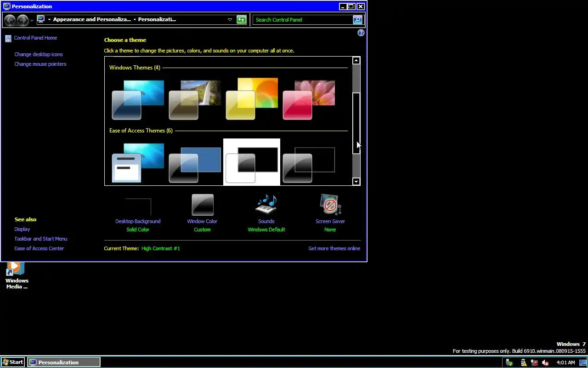
Task: Open the address bar history dropdown
Action: click(x=230, y=20)
